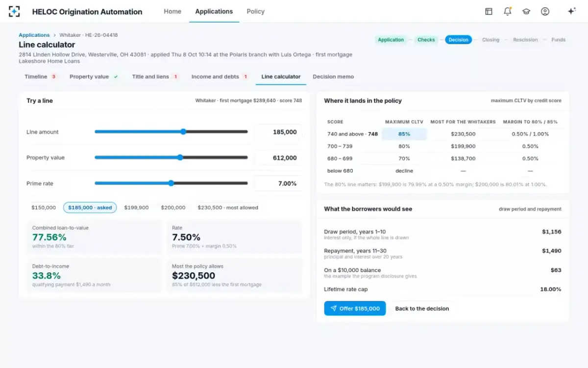
Task: Click the 33.8% debt-to-income figure
Action: click(47, 276)
